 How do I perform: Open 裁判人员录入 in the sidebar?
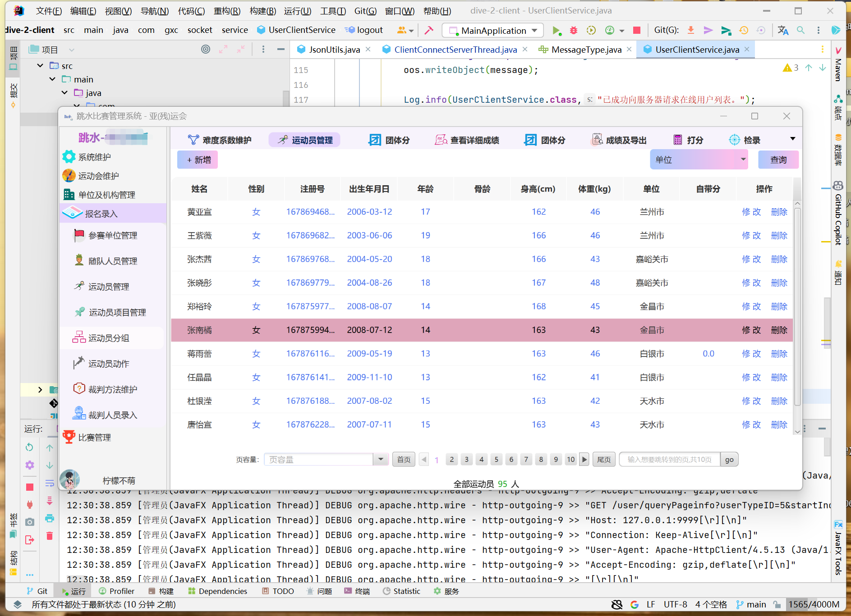[x=106, y=415]
